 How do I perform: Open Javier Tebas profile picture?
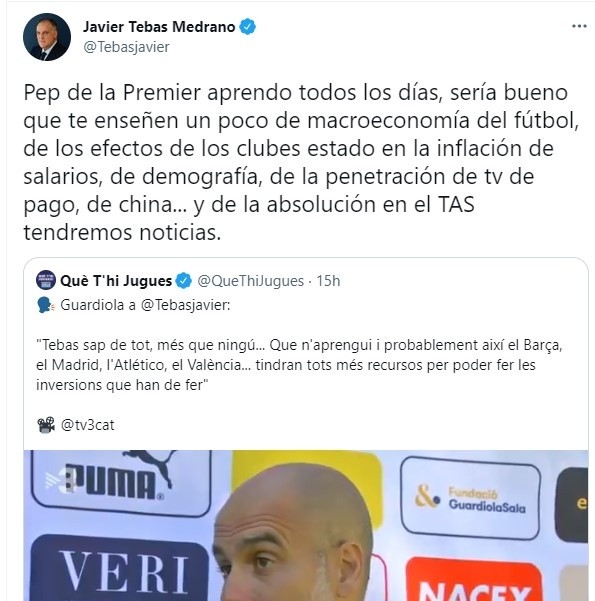pyautogui.click(x=47, y=37)
